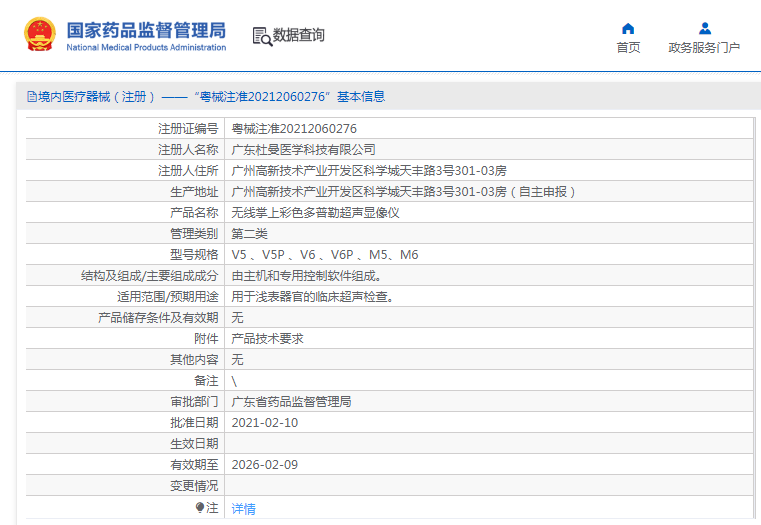Select 由主机和专用控制软件组成 text
Viewport: 761px width, 525px height.
coord(307,276)
